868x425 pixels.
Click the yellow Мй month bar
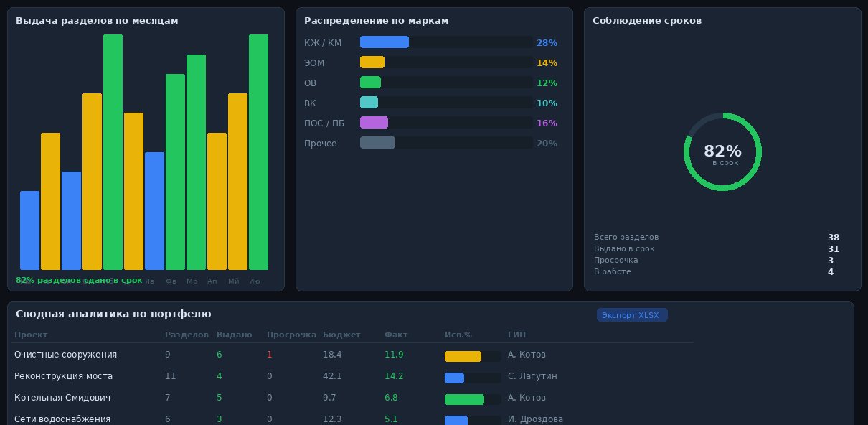[x=237, y=182]
